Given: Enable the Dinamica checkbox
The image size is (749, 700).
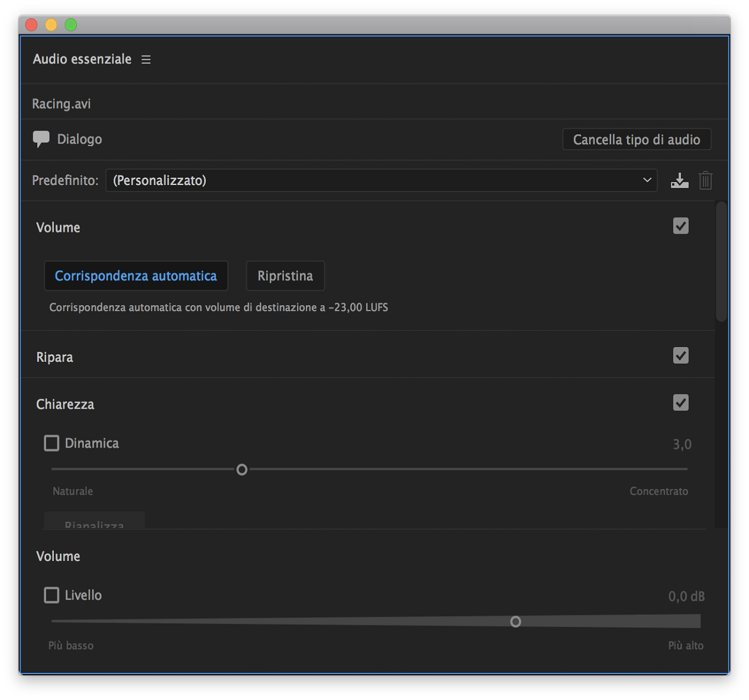Looking at the screenshot, I should [52, 443].
